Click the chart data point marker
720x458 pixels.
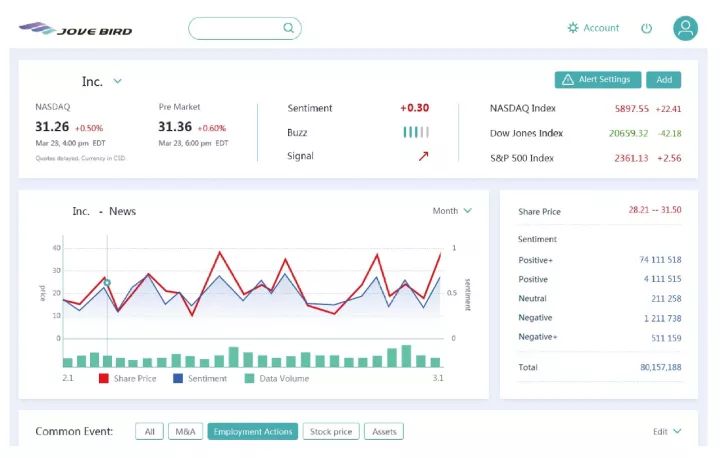pos(107,283)
